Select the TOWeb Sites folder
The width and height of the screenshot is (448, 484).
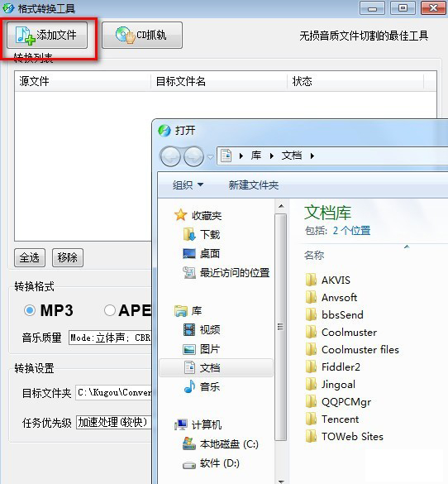click(x=345, y=436)
